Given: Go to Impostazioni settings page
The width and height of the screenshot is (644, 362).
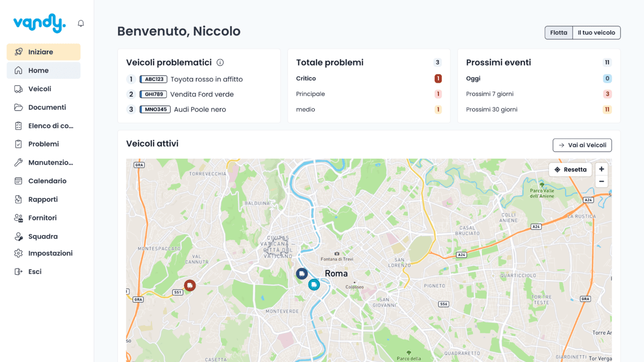Looking at the screenshot, I should [50, 253].
